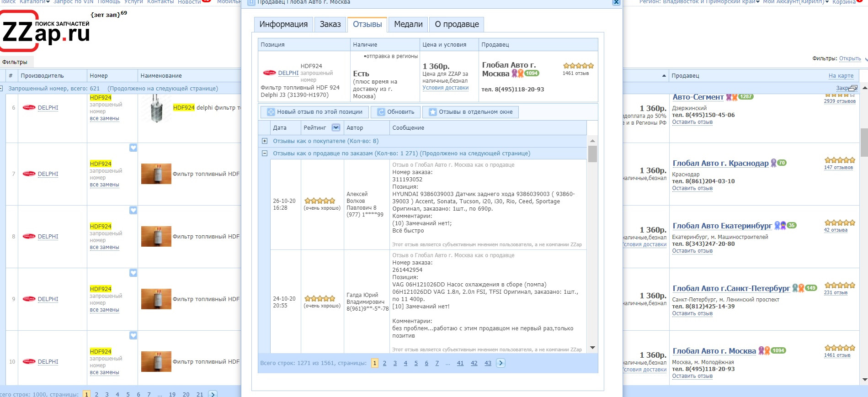Click the Условия доставки link in popup
Screen dimensions: 868x397
[x=445, y=88]
